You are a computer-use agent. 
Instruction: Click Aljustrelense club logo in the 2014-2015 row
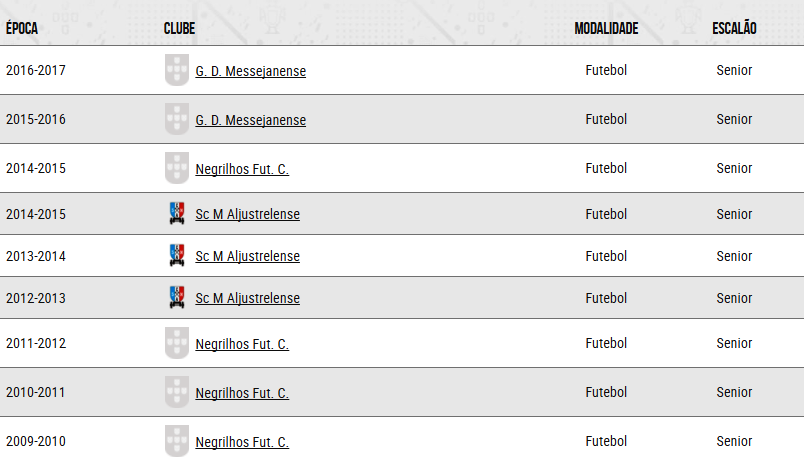[x=177, y=213]
